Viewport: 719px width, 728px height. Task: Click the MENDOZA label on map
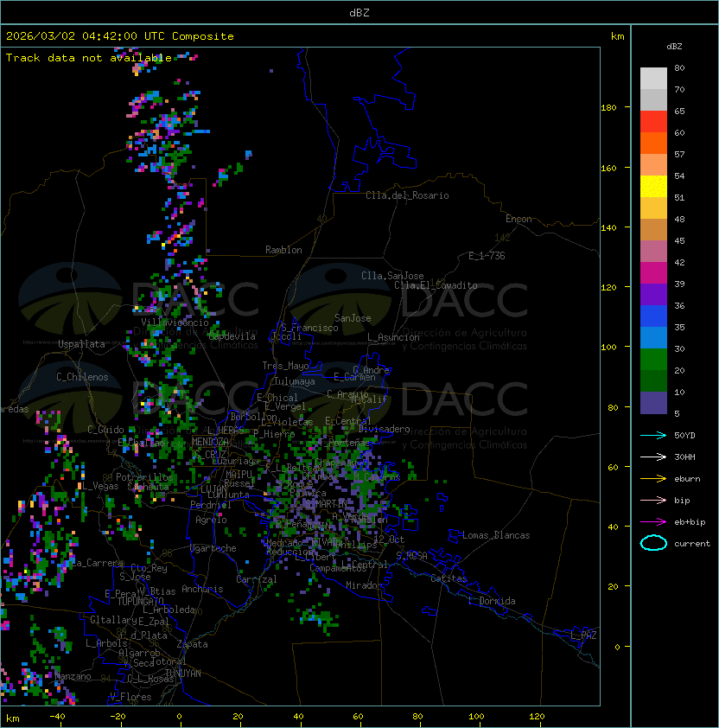pos(211,442)
